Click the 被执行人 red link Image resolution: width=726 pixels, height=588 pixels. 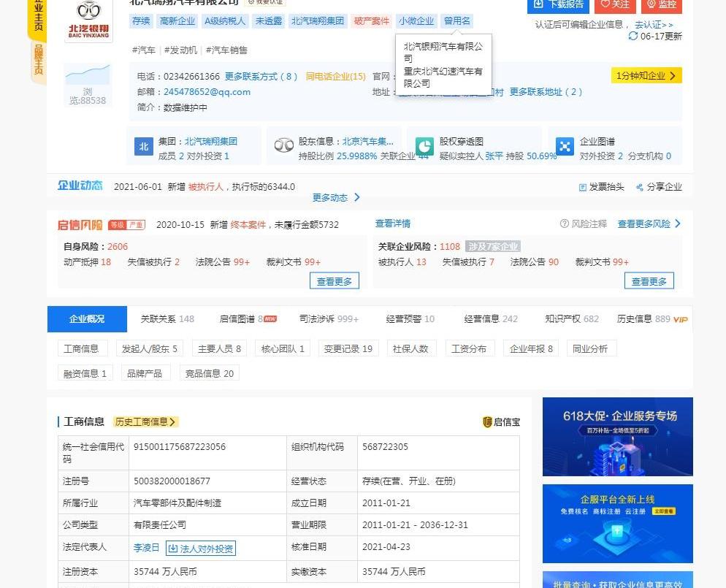pyautogui.click(x=205, y=186)
